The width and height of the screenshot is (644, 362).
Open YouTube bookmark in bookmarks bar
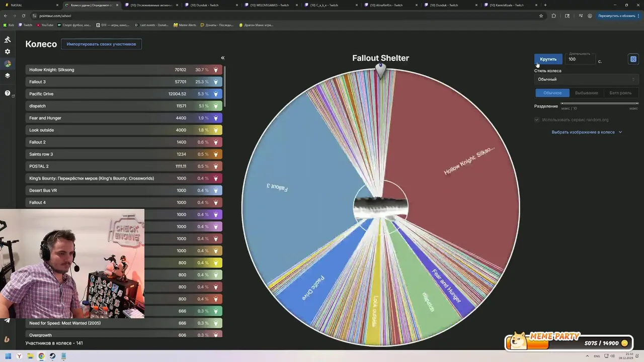(45, 25)
